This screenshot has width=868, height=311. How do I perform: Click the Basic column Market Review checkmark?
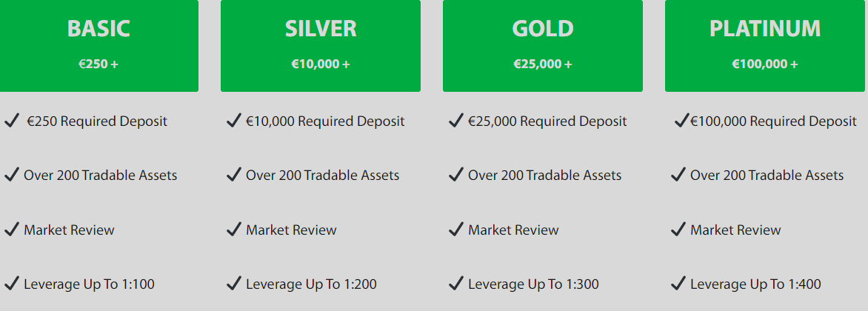pyautogui.click(x=12, y=230)
